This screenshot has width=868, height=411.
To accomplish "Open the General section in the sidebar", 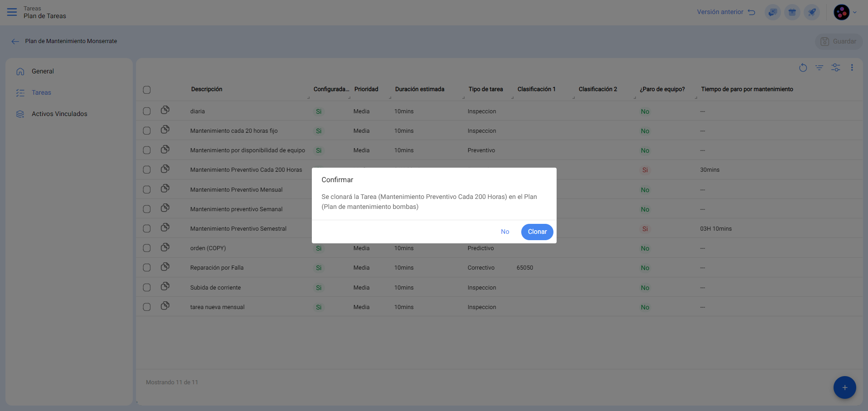I will tap(43, 71).
